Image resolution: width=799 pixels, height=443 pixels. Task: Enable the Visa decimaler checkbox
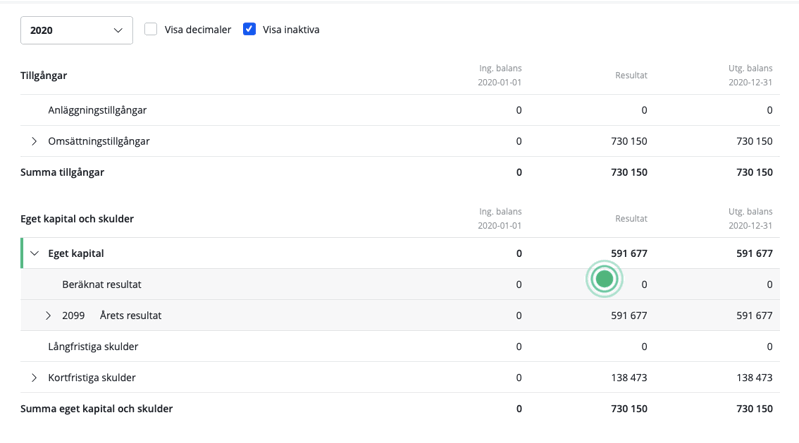pos(151,30)
